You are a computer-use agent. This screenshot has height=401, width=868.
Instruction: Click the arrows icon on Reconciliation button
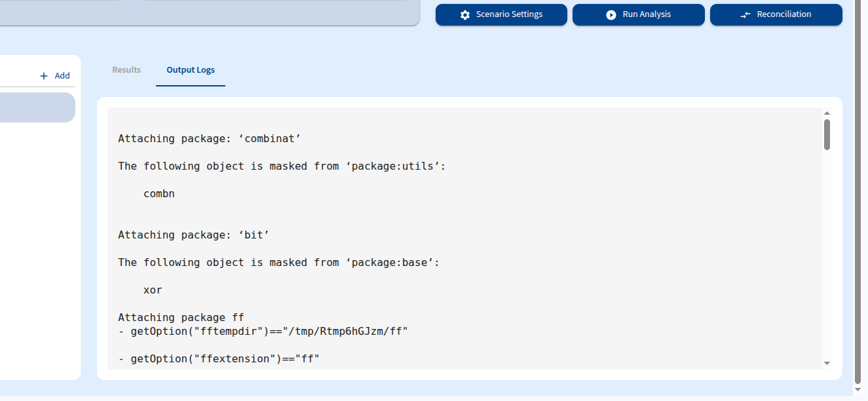pos(745,14)
